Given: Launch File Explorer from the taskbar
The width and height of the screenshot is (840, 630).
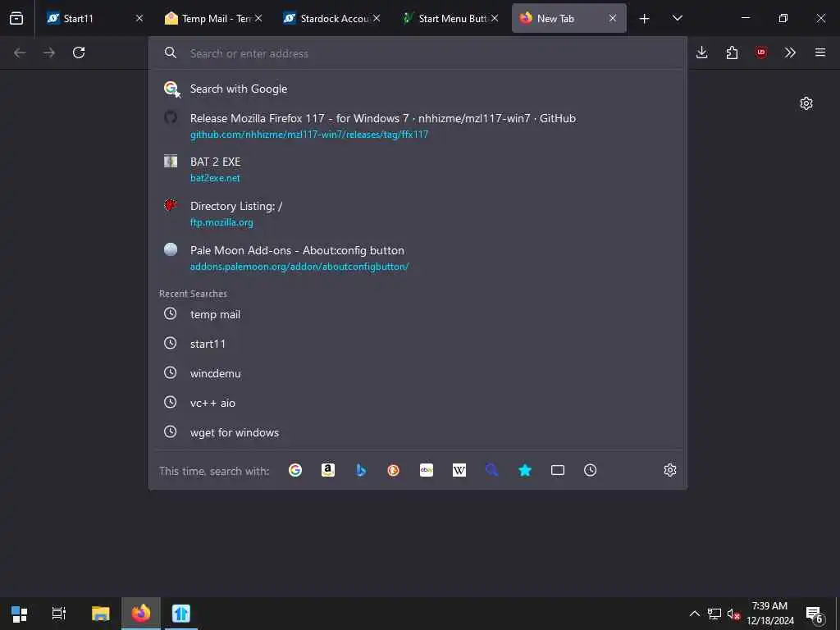Looking at the screenshot, I should 100,614.
